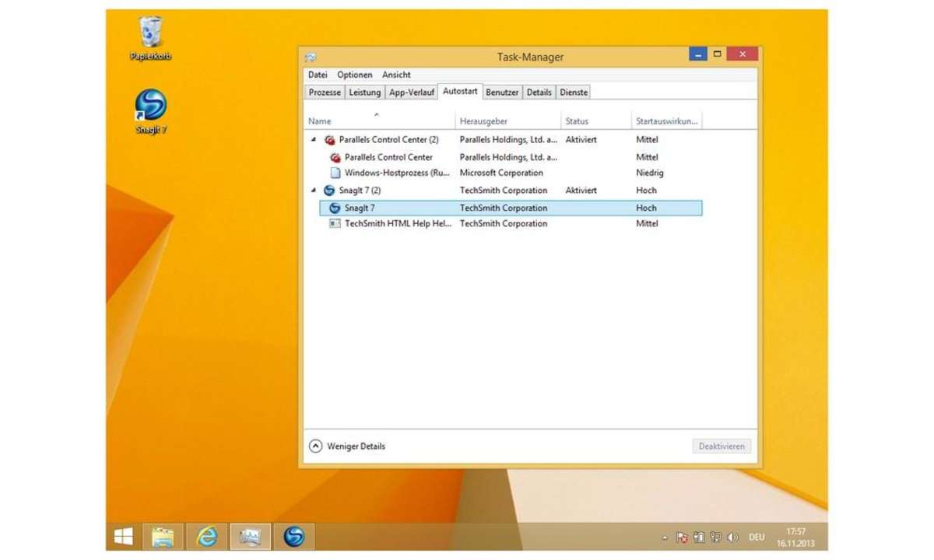Click Microsoft Corporation publisher cell
This screenshot has height=560, width=934.
[501, 173]
